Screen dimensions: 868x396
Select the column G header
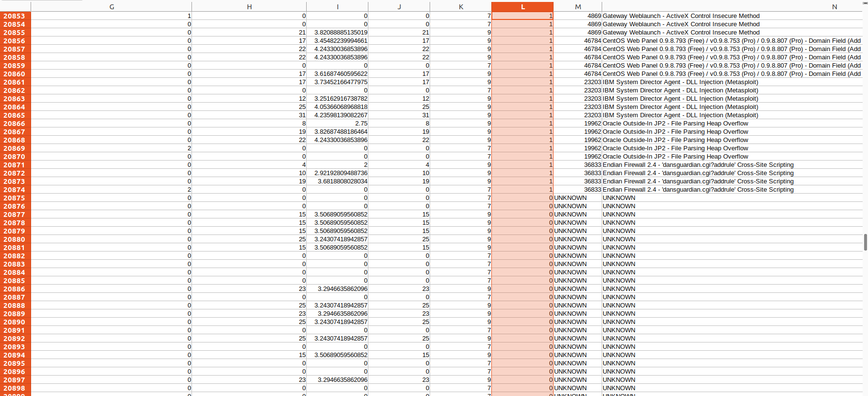(x=111, y=7)
